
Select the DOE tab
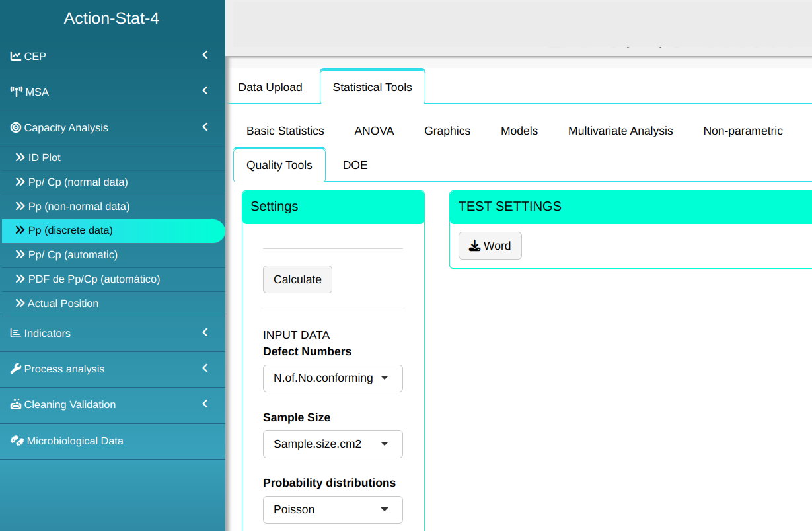[355, 165]
